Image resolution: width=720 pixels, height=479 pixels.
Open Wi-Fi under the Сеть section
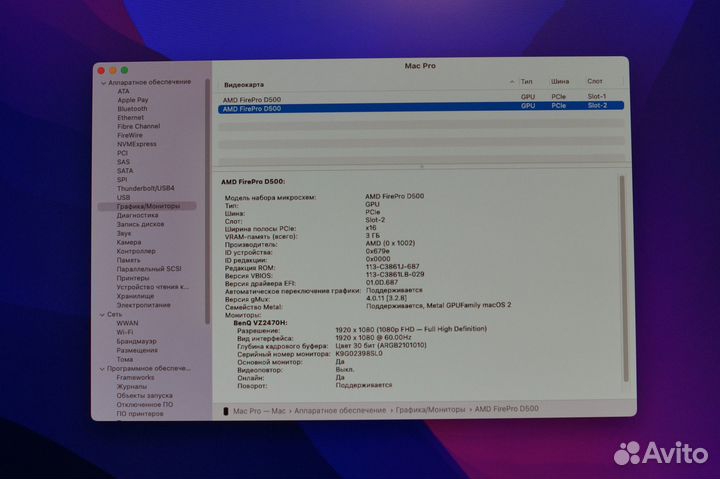[x=126, y=332]
